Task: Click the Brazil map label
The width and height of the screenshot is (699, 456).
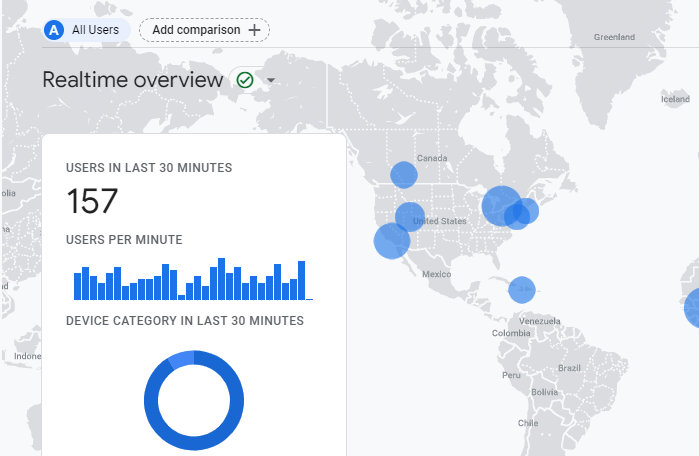Action: click(569, 368)
